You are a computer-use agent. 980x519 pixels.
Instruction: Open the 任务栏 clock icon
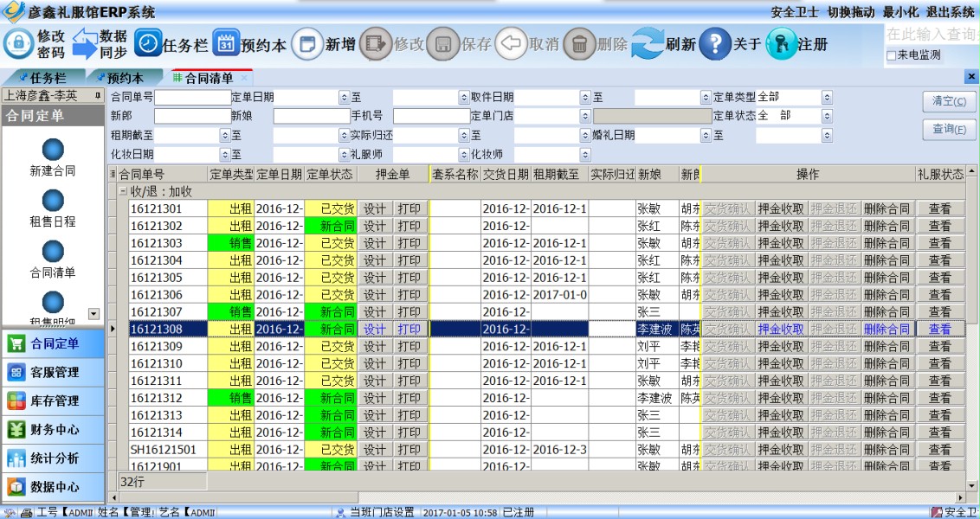click(148, 43)
